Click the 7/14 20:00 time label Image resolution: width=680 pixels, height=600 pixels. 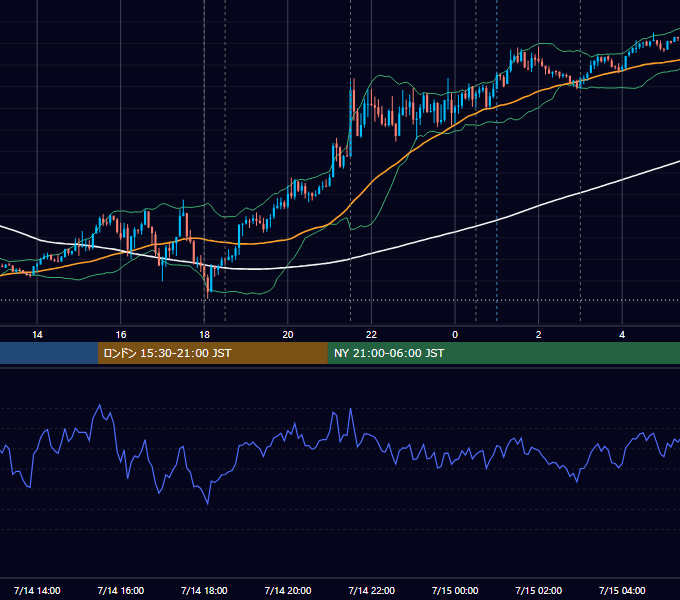[288, 590]
